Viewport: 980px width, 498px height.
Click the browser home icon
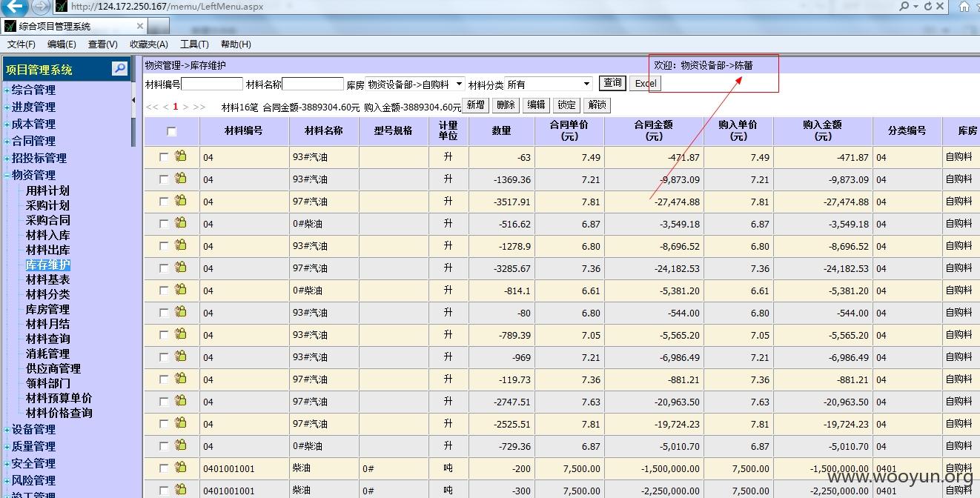[x=964, y=7]
